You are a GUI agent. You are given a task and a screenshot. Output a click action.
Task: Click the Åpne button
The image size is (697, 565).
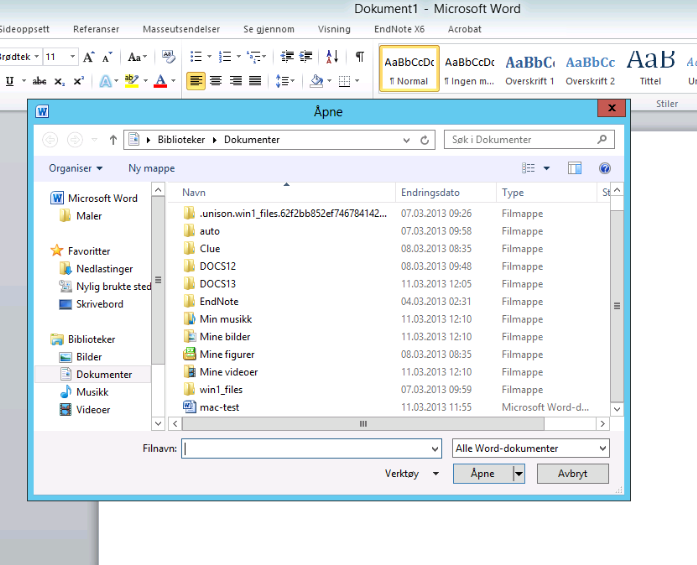pyautogui.click(x=483, y=474)
